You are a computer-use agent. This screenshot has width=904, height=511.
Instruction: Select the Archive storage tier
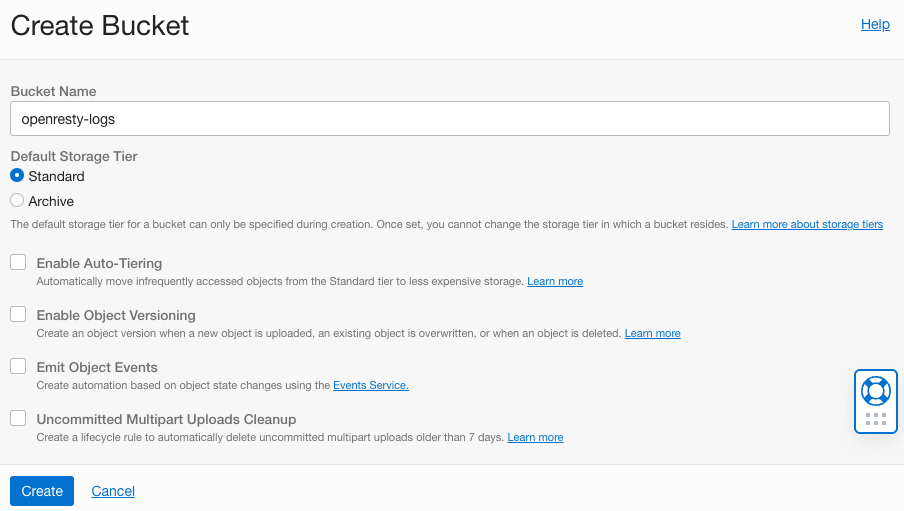17,201
